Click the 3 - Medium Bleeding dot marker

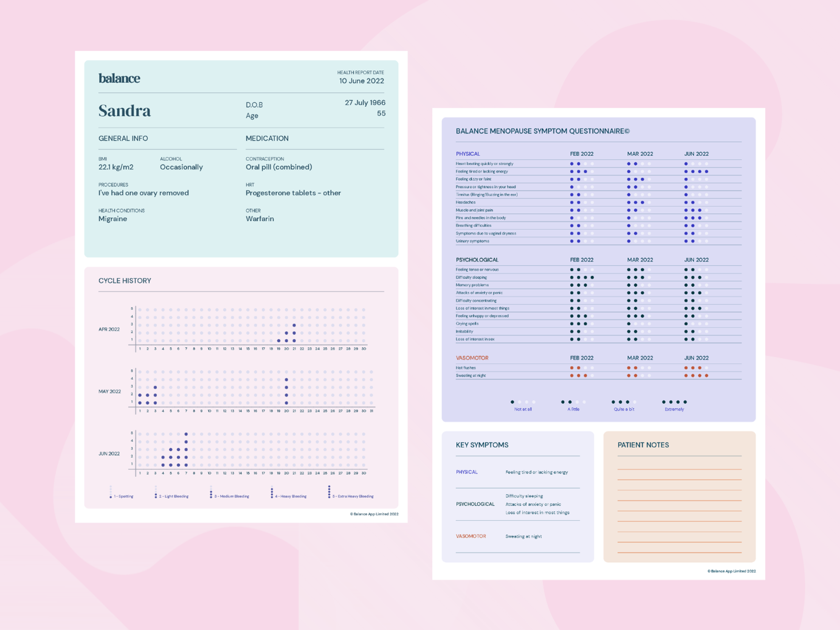pos(211,491)
